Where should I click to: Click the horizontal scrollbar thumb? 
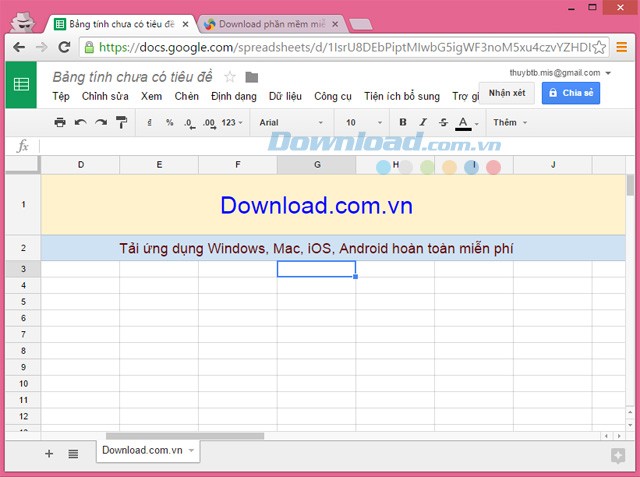click(x=185, y=436)
